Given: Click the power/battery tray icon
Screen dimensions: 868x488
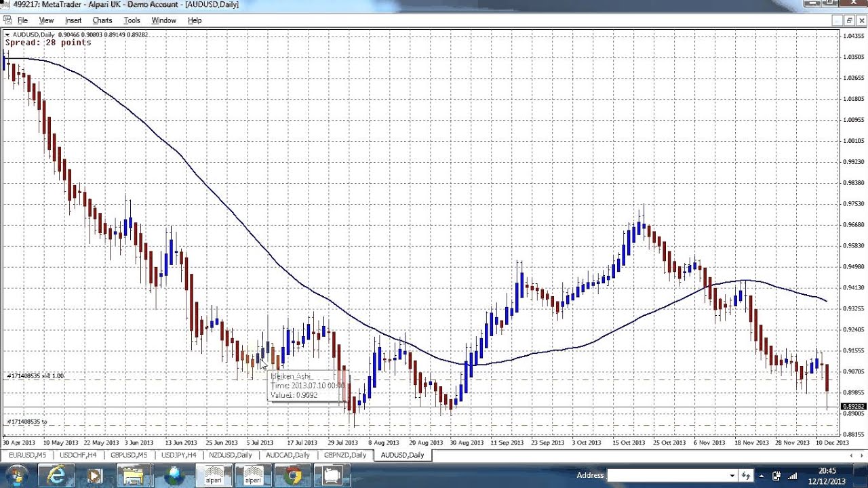Looking at the screenshot, I should pyautogui.click(x=776, y=476).
